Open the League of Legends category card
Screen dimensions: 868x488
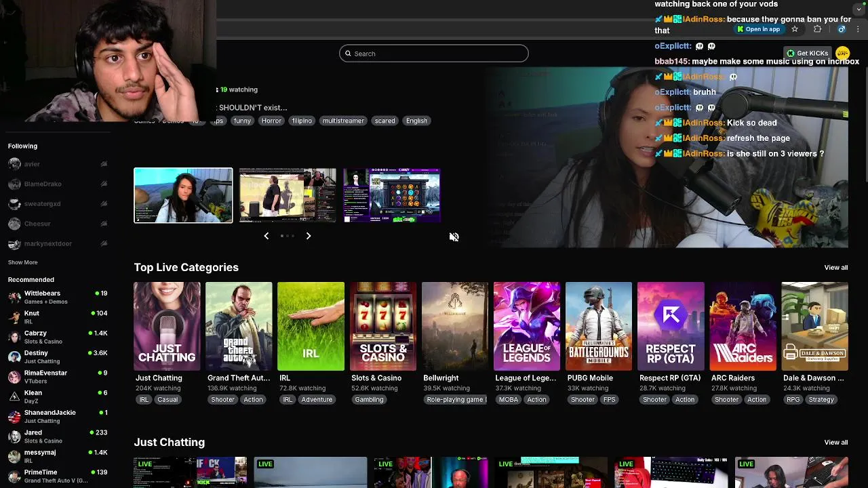pos(527,327)
